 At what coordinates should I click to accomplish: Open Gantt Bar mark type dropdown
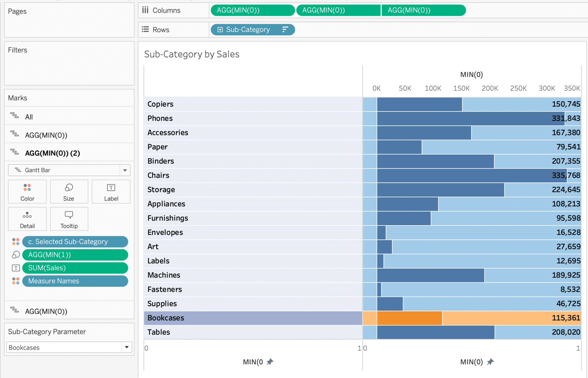click(x=125, y=170)
